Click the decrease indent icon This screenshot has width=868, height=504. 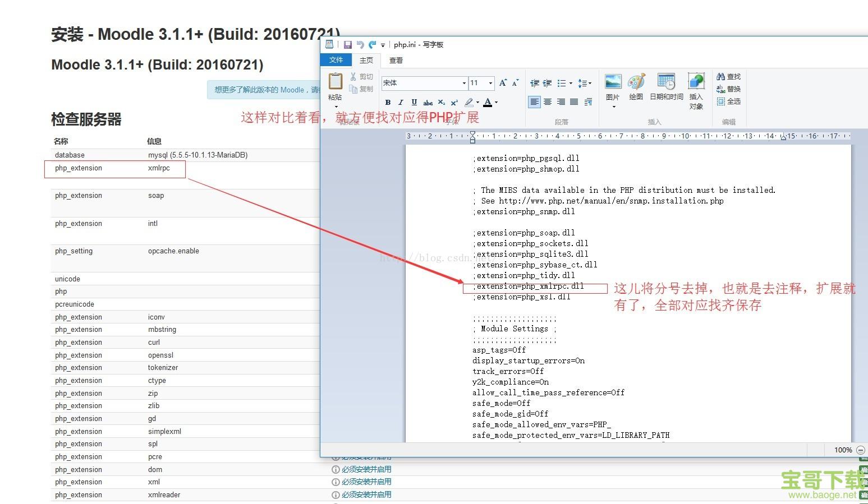click(534, 83)
